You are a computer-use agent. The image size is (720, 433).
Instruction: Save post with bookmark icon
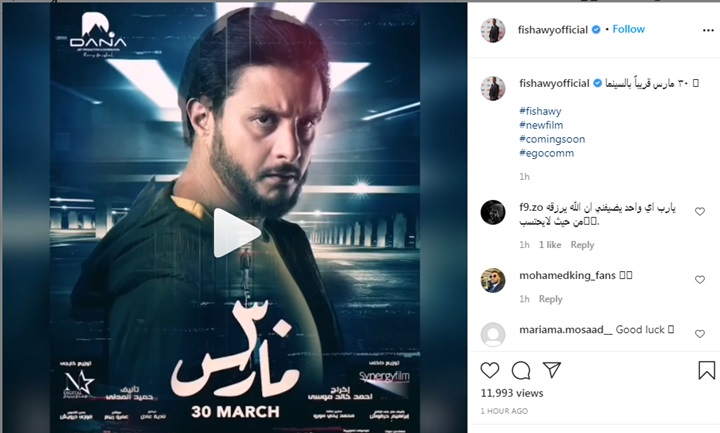click(706, 370)
